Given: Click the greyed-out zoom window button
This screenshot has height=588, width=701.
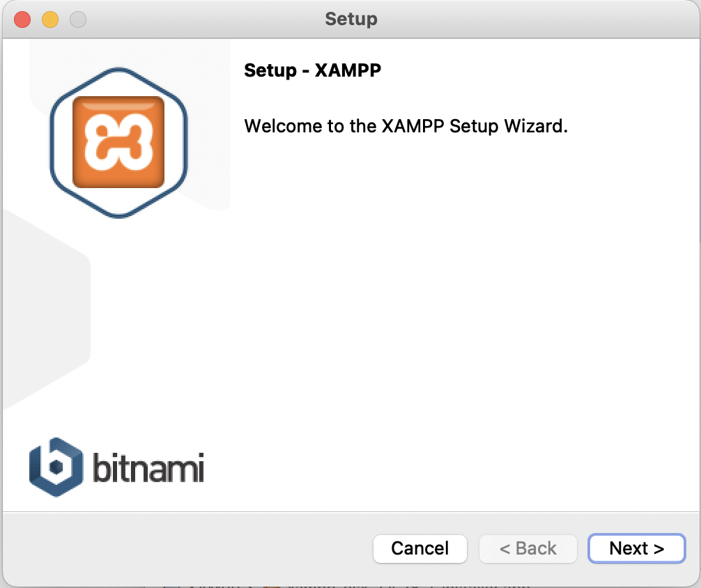Looking at the screenshot, I should click(x=78, y=20).
